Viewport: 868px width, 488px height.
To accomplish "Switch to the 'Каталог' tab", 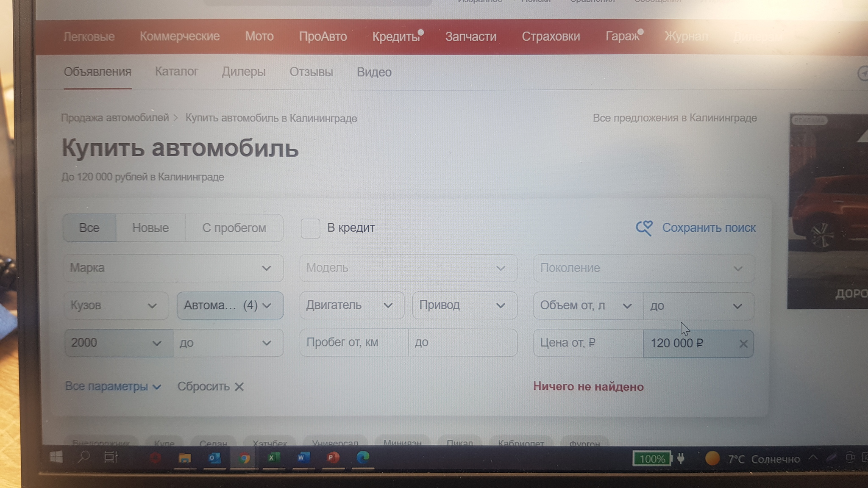I will pos(176,72).
